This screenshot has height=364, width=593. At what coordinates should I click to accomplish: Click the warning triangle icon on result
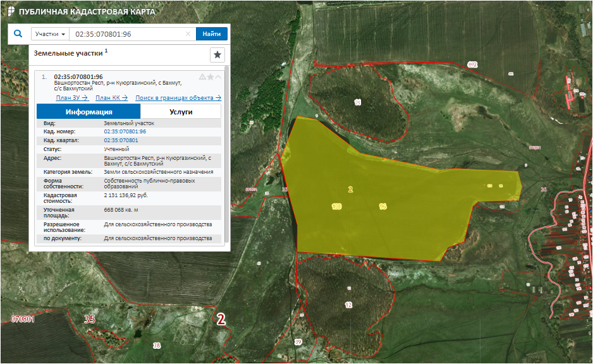point(202,76)
